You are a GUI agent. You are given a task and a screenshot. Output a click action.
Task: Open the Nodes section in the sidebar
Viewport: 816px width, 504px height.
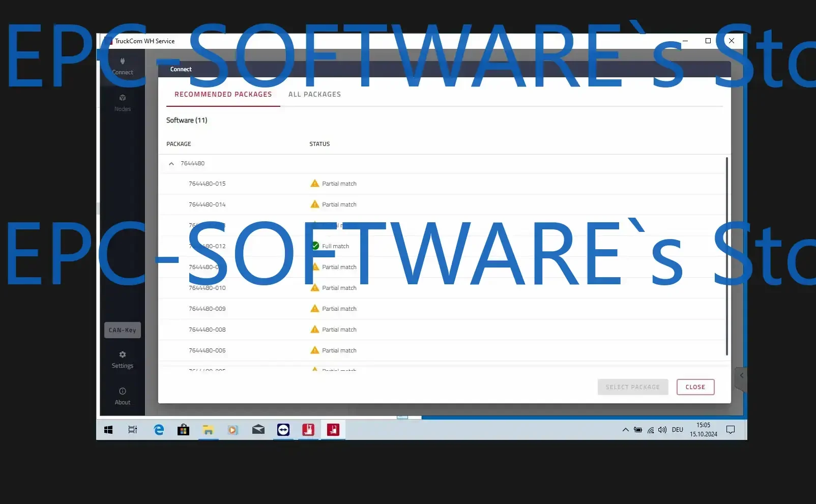(123, 103)
